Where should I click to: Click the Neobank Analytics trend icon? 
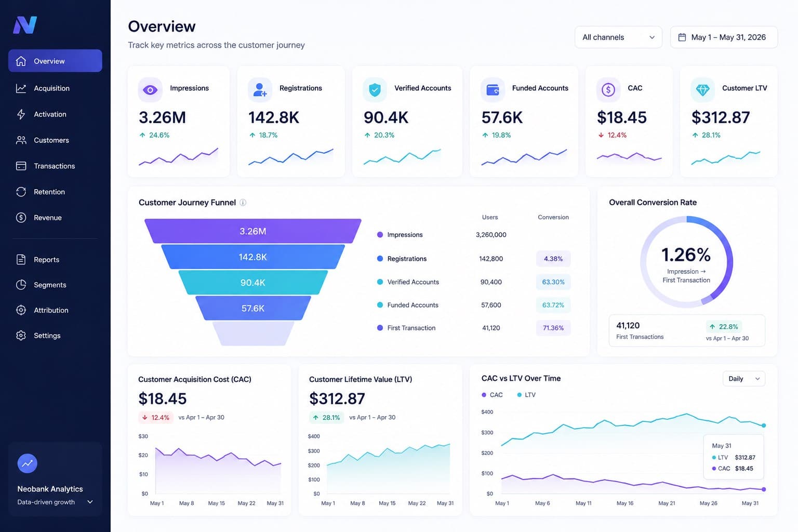(27, 463)
